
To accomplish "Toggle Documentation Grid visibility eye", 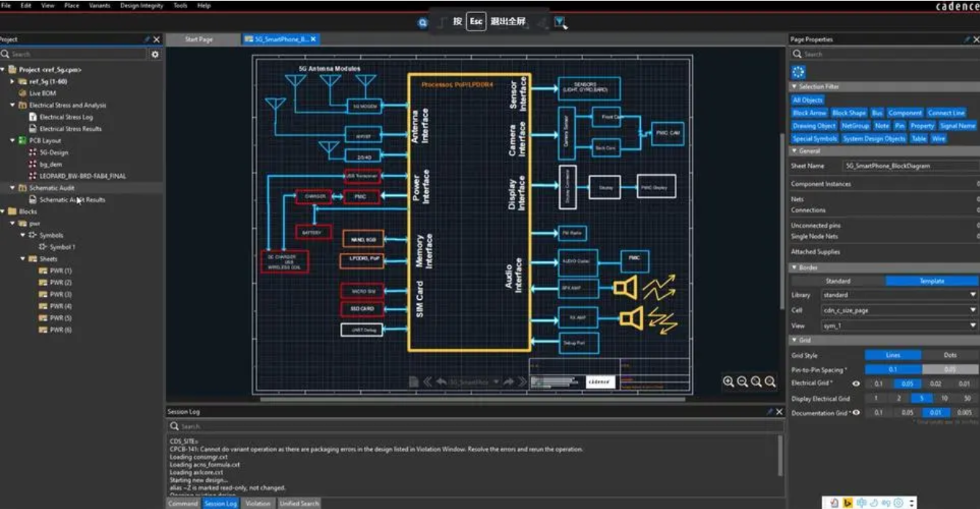I will click(856, 413).
